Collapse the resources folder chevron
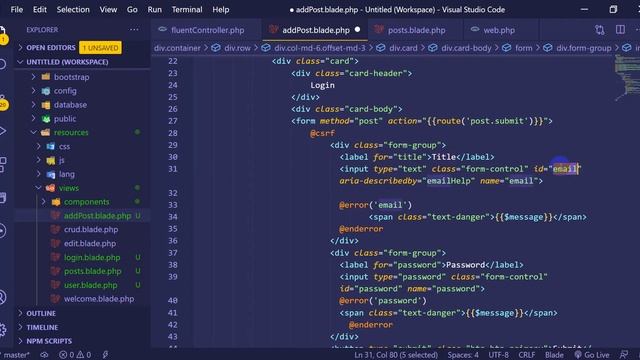The height and width of the screenshot is (360, 640). pyautogui.click(x=33, y=132)
